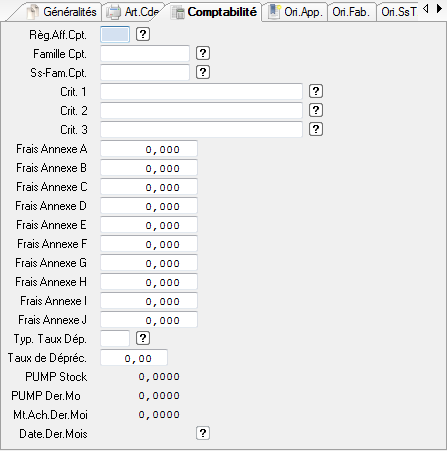
Task: Go to the Ori.Fab. tab
Action: tap(351, 12)
